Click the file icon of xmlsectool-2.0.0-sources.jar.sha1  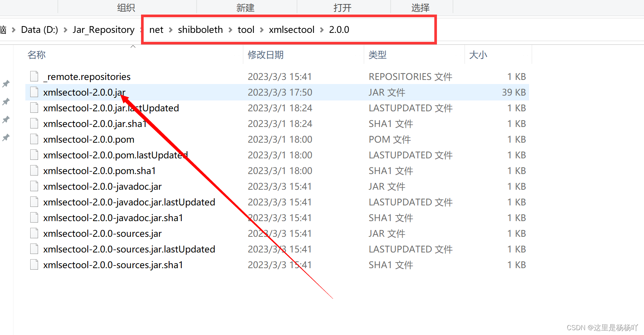tap(34, 265)
